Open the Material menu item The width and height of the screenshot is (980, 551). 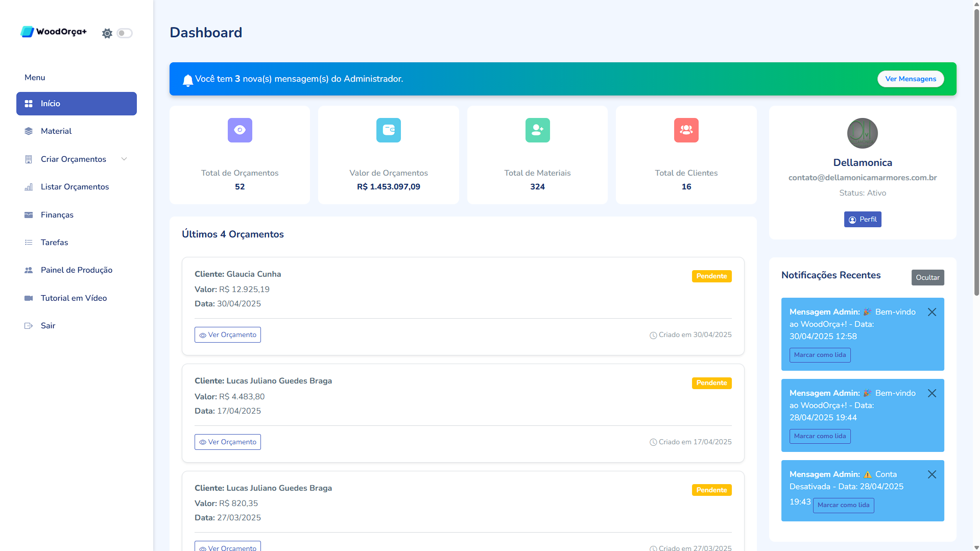click(56, 131)
